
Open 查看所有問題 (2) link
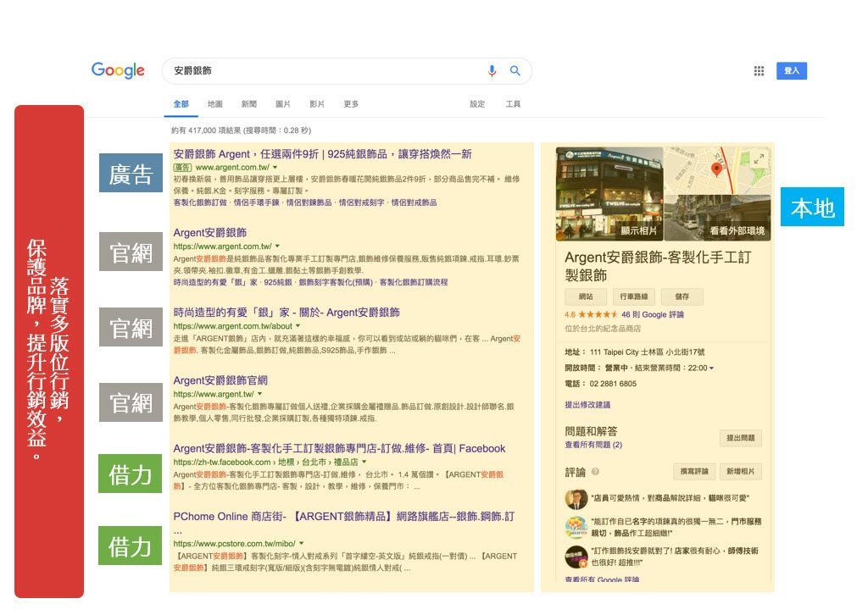(x=593, y=445)
